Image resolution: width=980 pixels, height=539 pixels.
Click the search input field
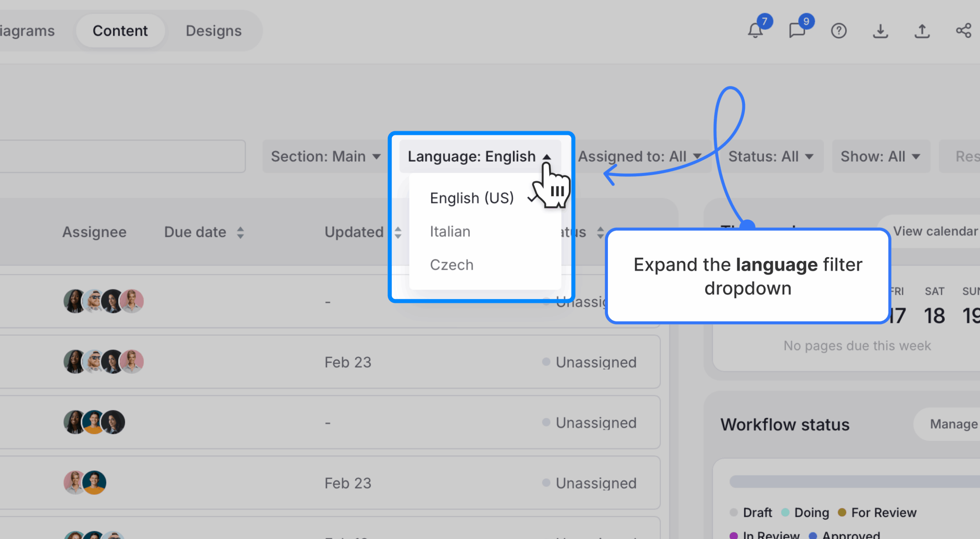122,156
